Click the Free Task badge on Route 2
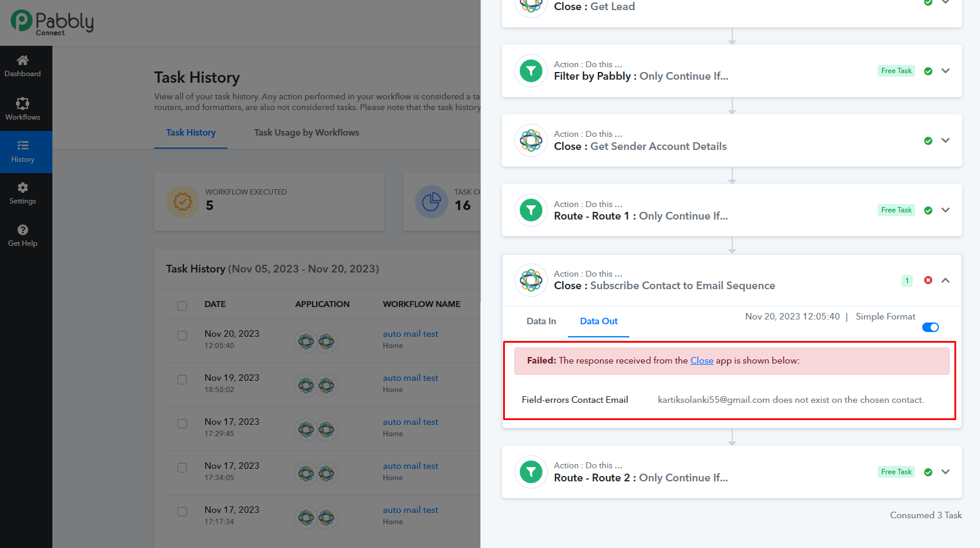The width and height of the screenshot is (980, 548). [896, 472]
